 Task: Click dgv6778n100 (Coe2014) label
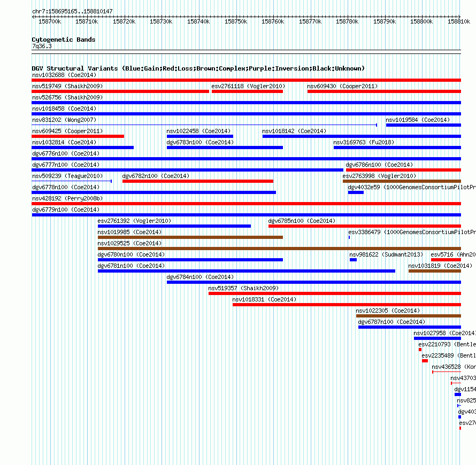coord(66,187)
